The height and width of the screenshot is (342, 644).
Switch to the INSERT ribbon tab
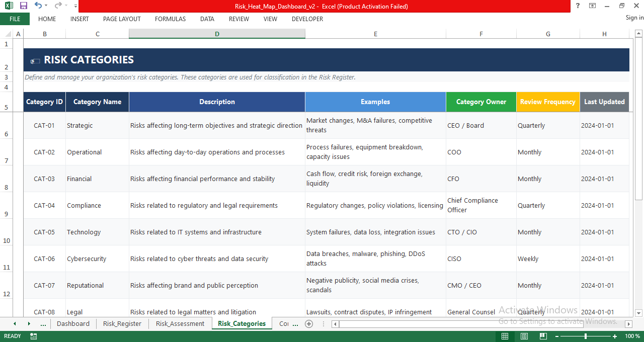79,19
